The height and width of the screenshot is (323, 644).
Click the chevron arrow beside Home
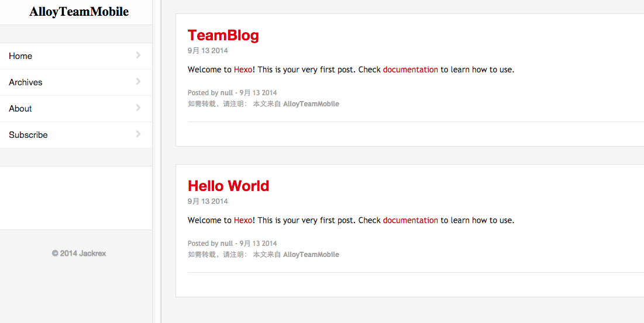(x=139, y=55)
